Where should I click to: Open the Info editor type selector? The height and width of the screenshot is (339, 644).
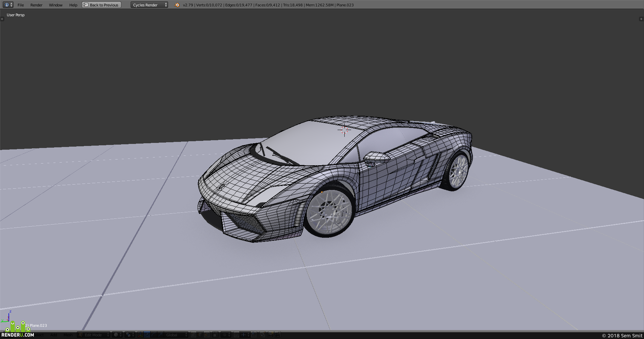pos(8,5)
